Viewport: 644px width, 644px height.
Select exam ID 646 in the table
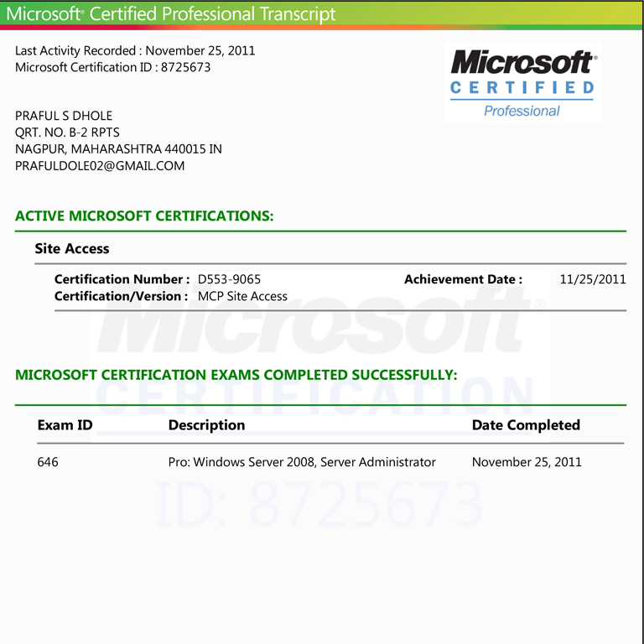(x=48, y=462)
